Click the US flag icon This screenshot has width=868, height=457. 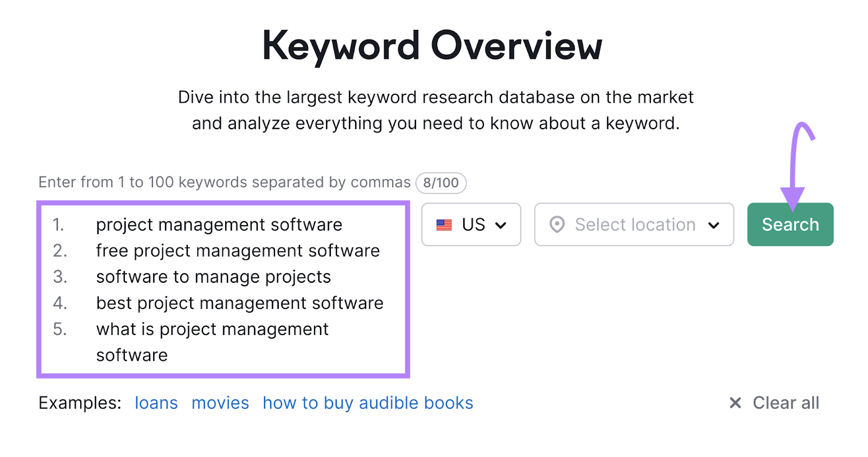[x=444, y=225]
